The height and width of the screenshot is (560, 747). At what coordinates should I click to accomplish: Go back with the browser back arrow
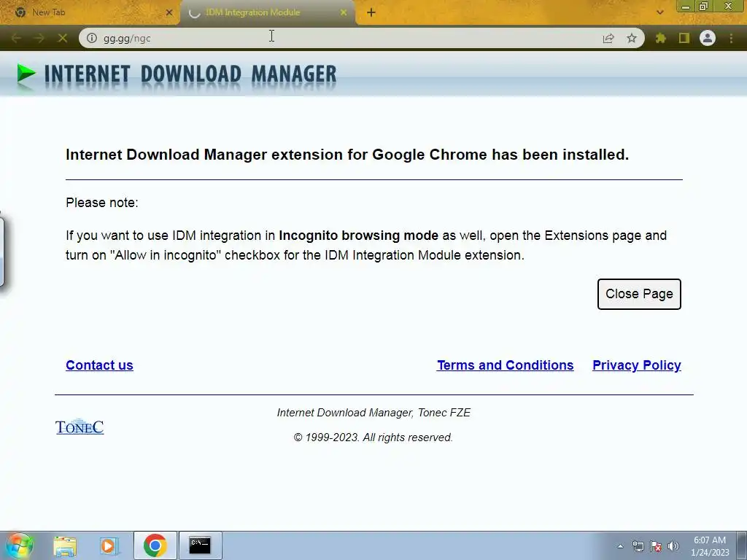coord(16,38)
